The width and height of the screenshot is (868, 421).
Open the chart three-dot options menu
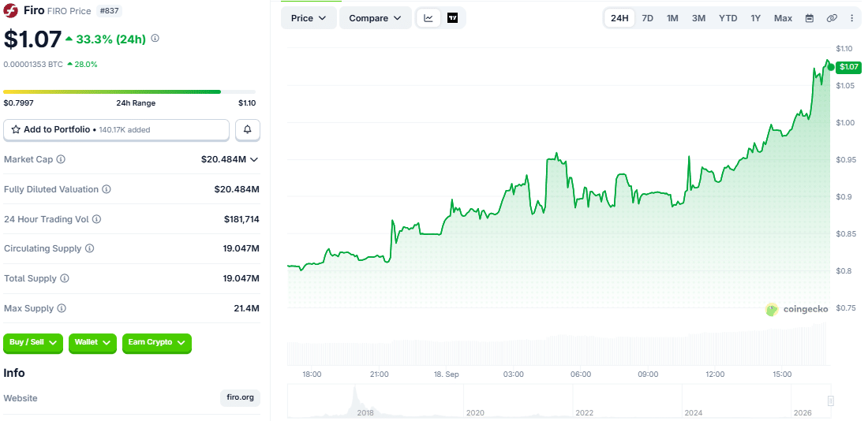[x=852, y=18]
